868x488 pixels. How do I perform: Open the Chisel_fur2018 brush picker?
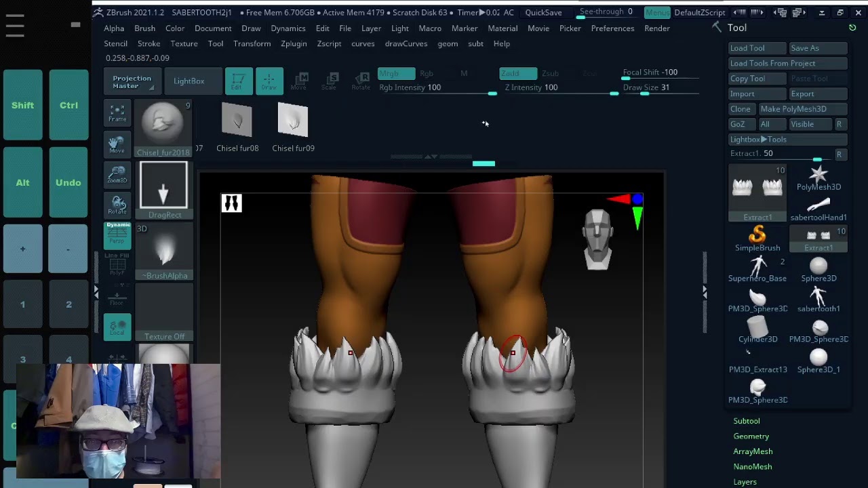tap(163, 129)
